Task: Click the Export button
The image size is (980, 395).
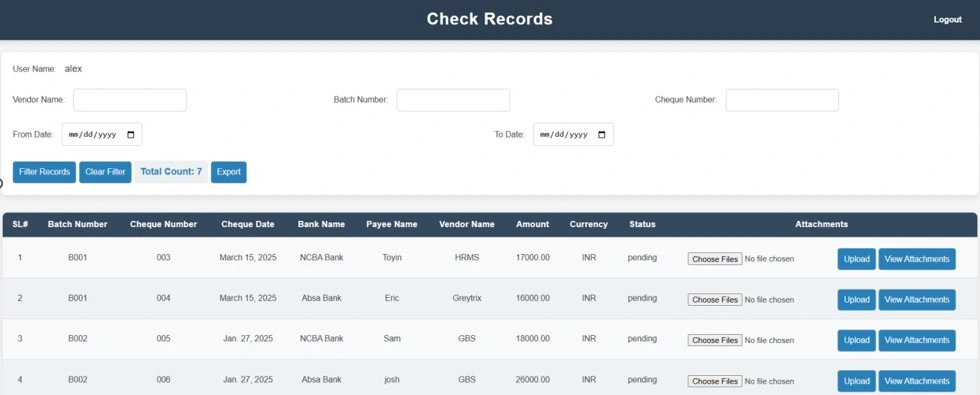Action: coord(229,172)
